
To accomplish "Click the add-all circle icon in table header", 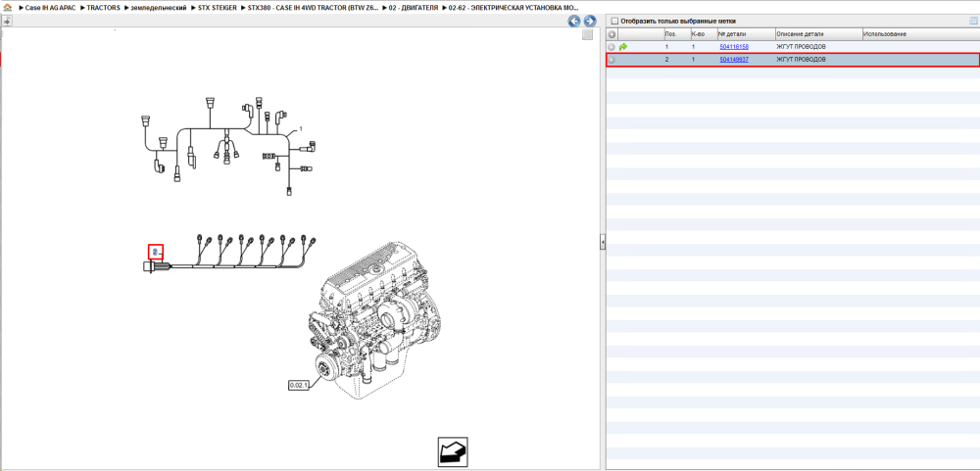I will [612, 33].
